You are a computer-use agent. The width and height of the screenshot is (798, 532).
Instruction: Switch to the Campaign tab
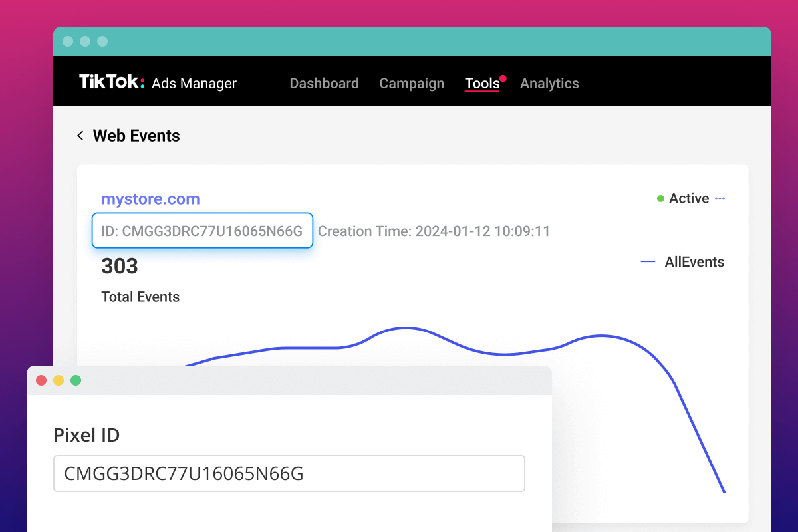[x=412, y=84]
